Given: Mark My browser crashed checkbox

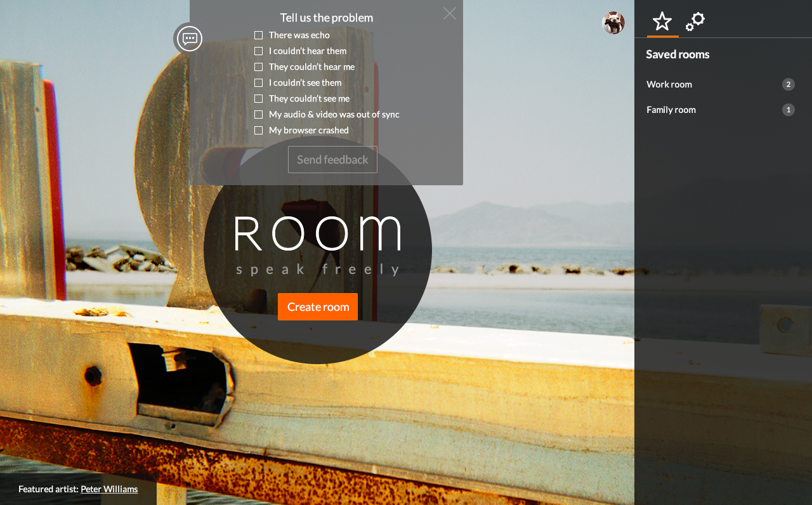Looking at the screenshot, I should click(258, 131).
